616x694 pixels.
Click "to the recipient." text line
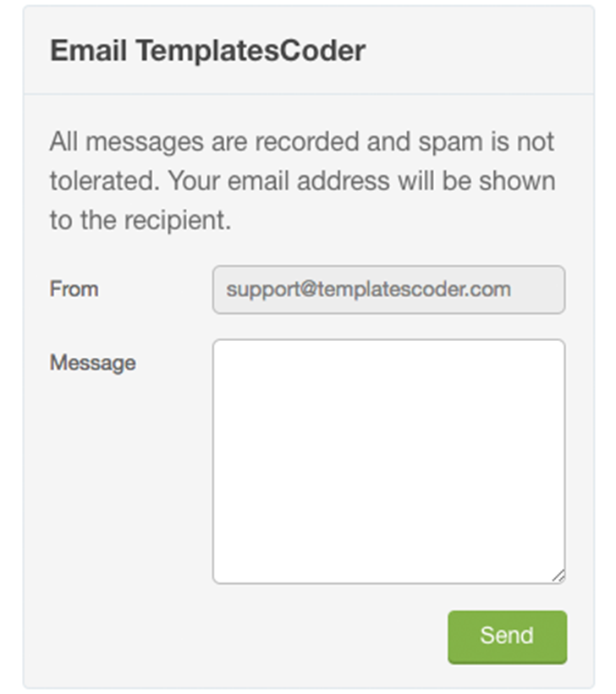point(140,221)
